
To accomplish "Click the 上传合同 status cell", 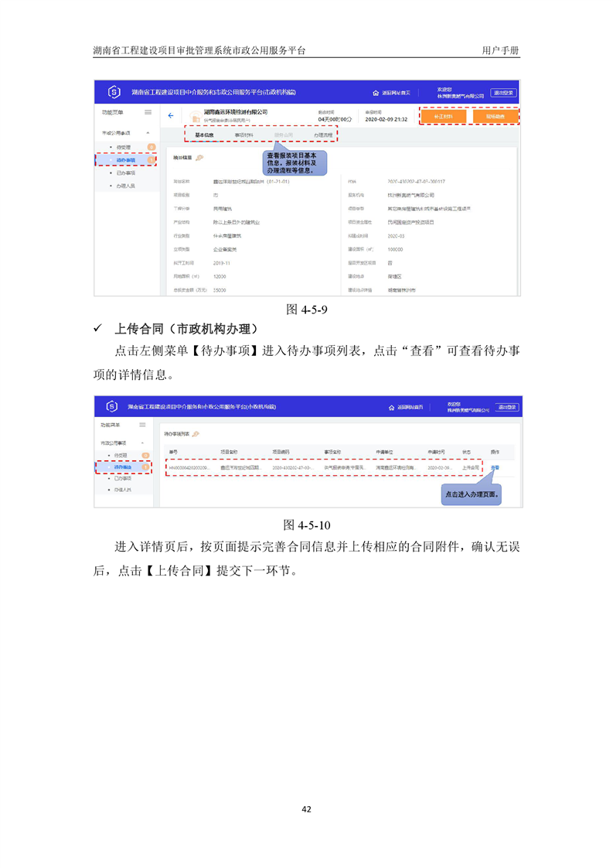I will pos(471,468).
